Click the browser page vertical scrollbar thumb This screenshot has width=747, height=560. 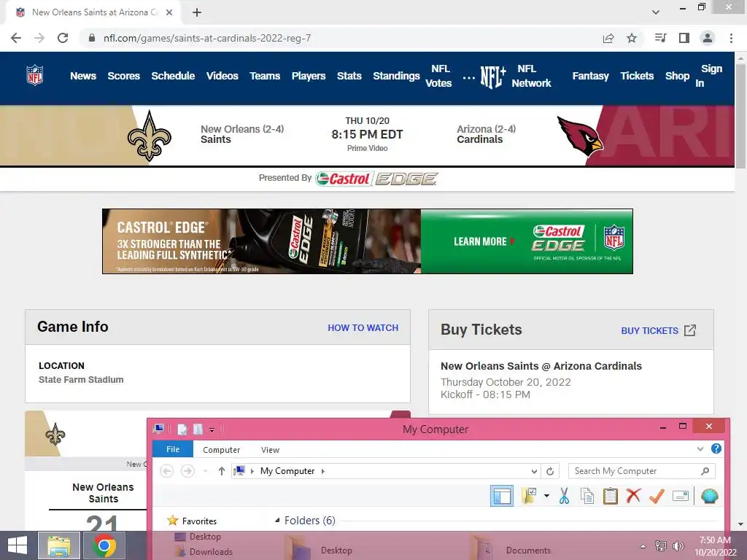click(740, 116)
